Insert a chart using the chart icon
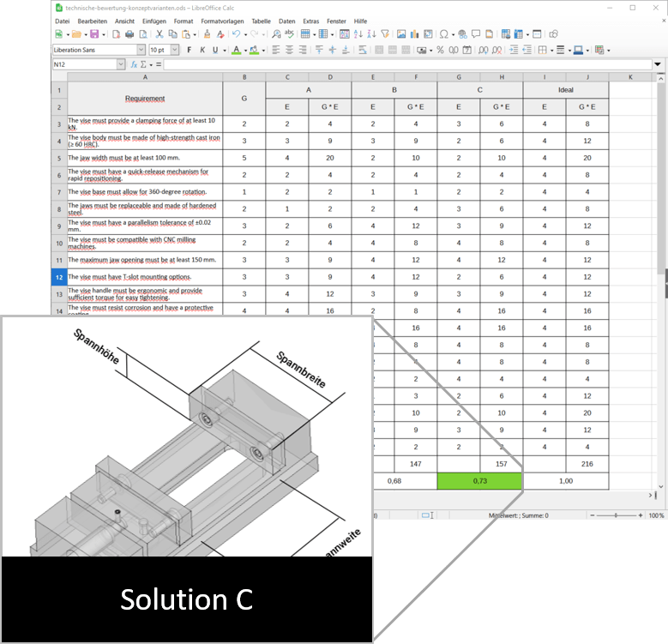Image resolution: width=668 pixels, height=644 pixels. 415,34
